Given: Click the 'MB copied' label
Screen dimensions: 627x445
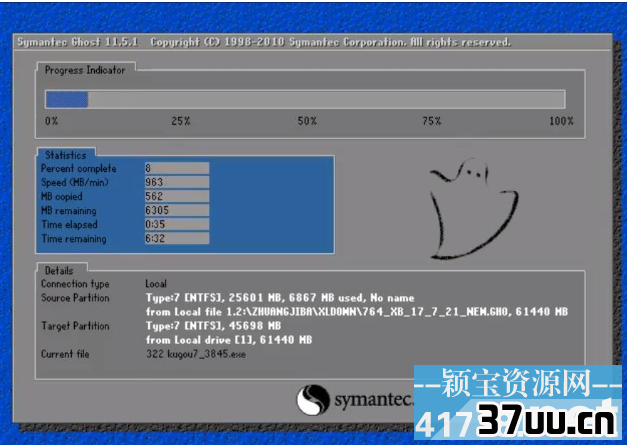Looking at the screenshot, I should [x=62, y=197].
